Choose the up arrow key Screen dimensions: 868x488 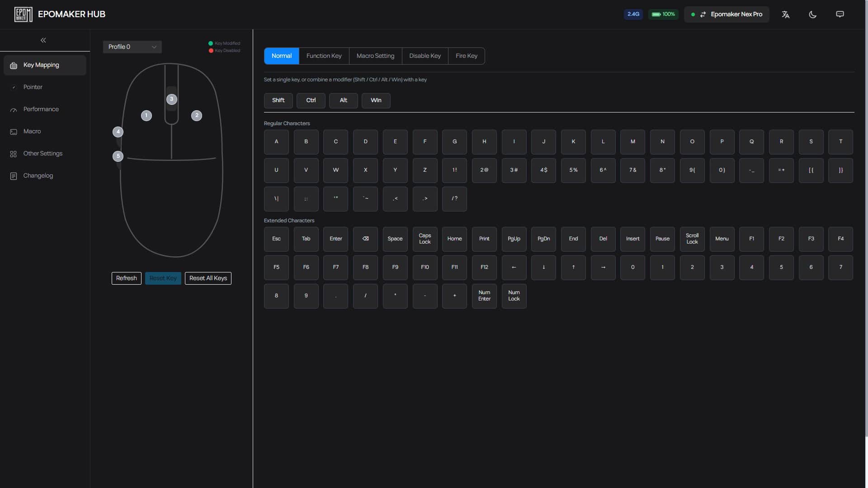[x=573, y=267]
